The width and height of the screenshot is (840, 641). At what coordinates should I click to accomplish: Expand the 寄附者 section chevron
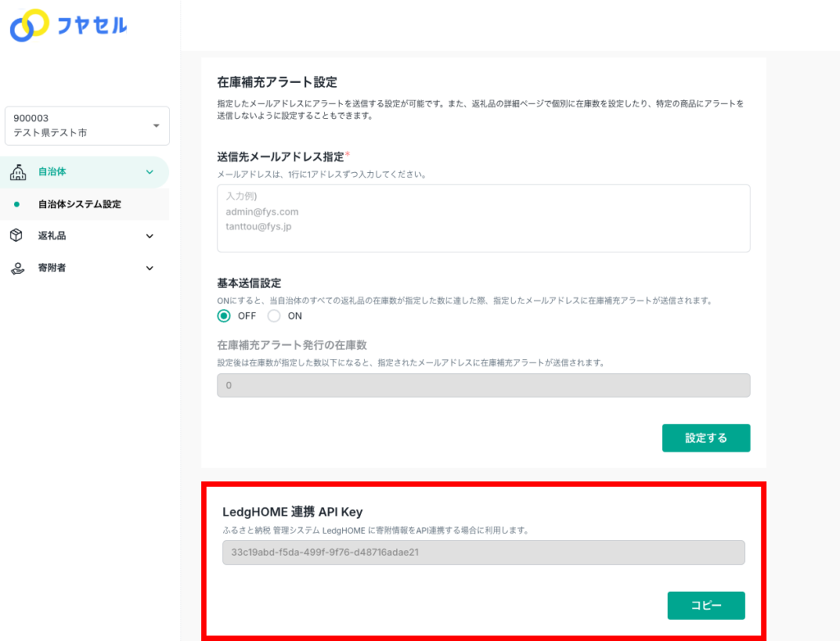[x=149, y=268]
